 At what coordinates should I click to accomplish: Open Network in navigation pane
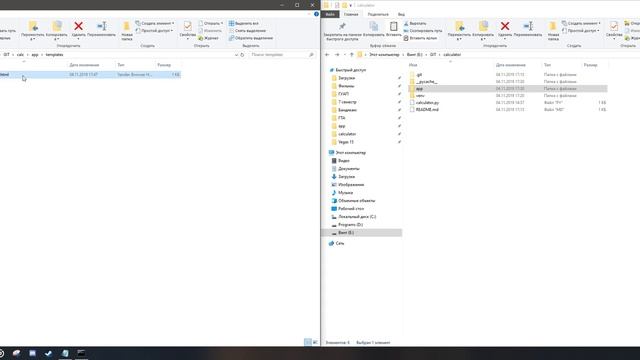[340, 243]
